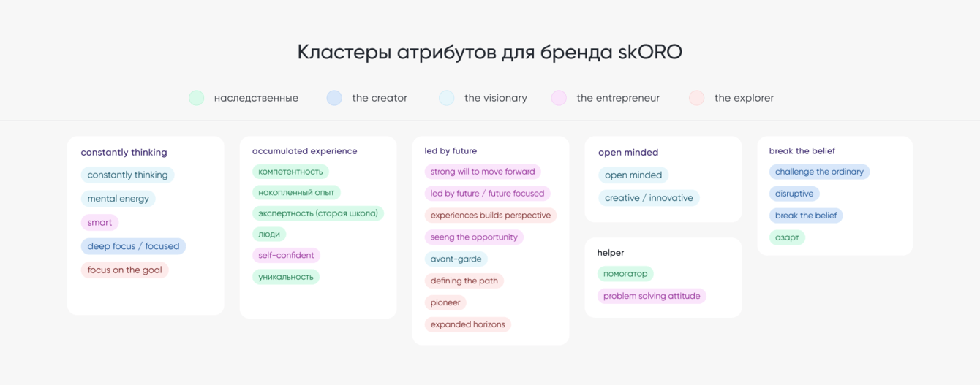The width and height of the screenshot is (980, 385).
Task: Click the title 'Кластеры атрибутов для бренда skORO'
Action: [490, 53]
